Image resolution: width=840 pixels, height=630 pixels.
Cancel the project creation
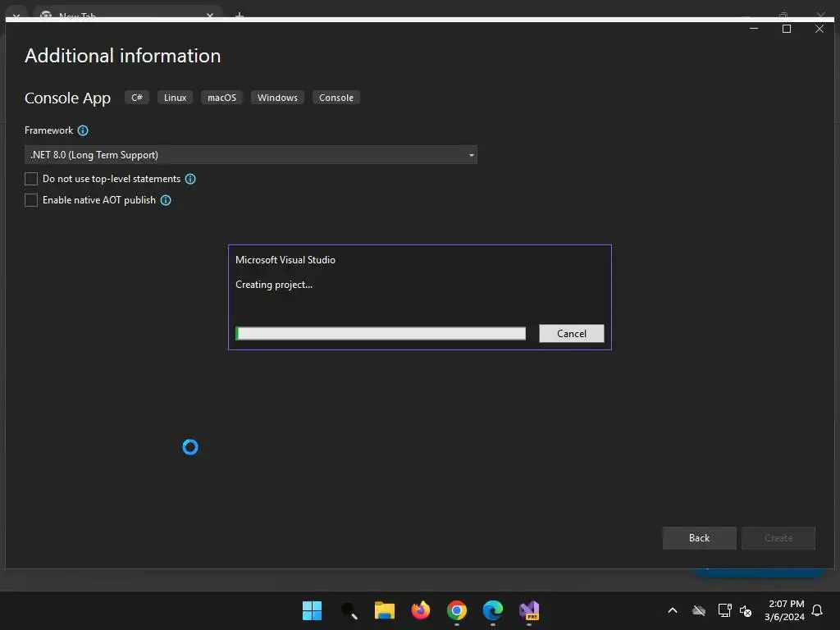tap(572, 334)
